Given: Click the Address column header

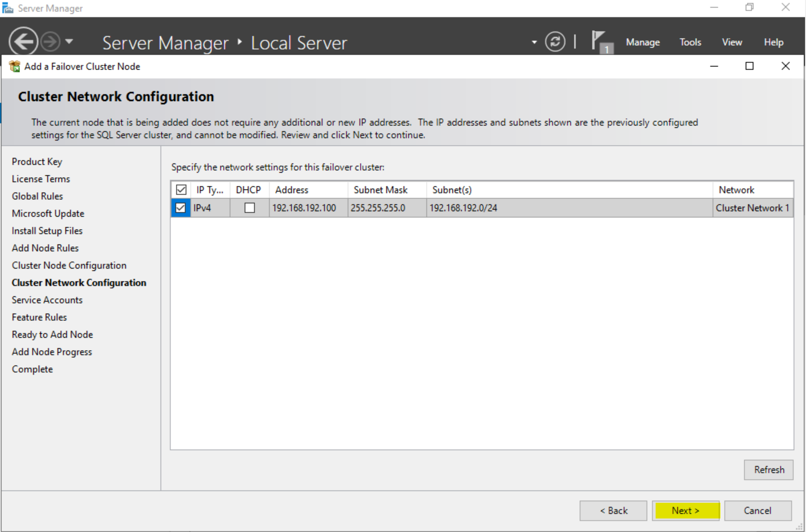Looking at the screenshot, I should pyautogui.click(x=308, y=190).
